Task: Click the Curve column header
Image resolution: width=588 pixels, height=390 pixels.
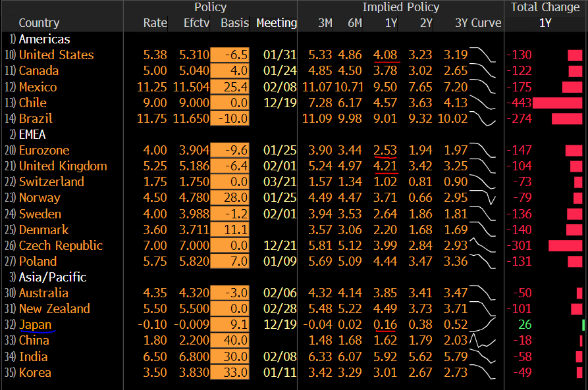Action: [486, 23]
